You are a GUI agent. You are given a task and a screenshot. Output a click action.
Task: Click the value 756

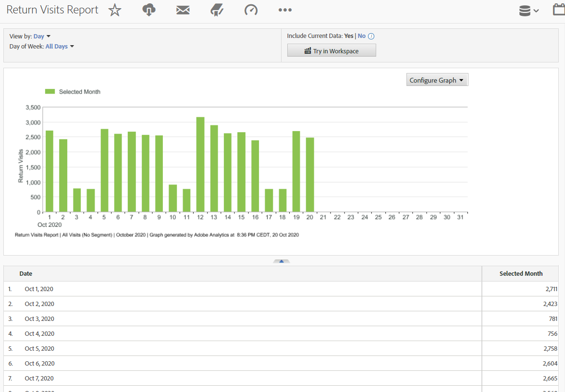tap(553, 333)
